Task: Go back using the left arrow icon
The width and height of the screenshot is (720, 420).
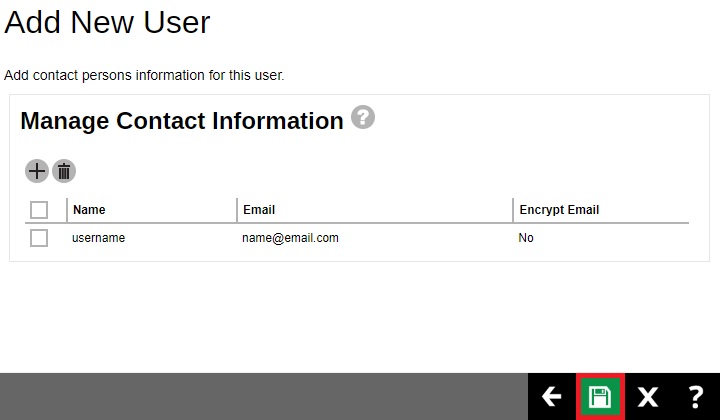Action: 551,397
